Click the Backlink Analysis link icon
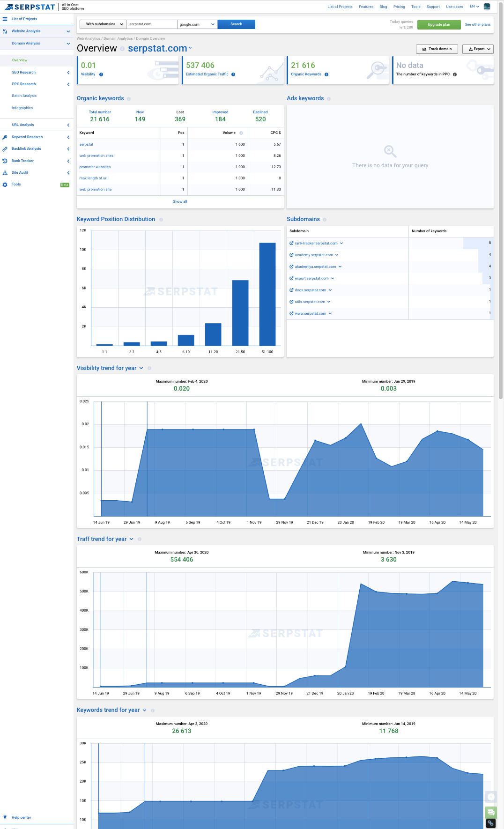 point(5,149)
